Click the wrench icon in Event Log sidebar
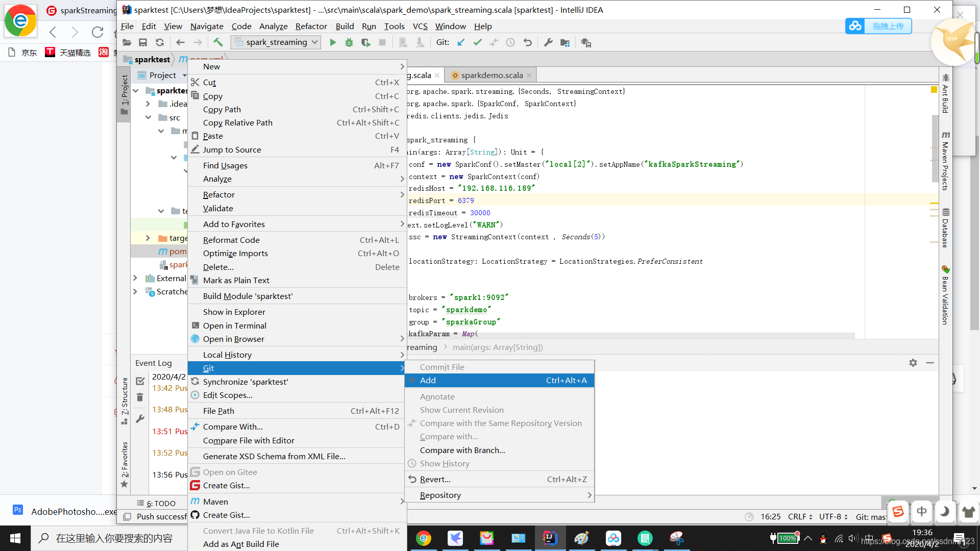Image resolution: width=980 pixels, height=551 pixels. point(140,419)
